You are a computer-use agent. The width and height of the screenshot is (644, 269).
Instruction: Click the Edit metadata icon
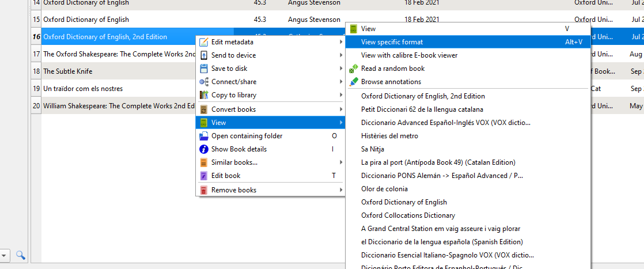(203, 42)
